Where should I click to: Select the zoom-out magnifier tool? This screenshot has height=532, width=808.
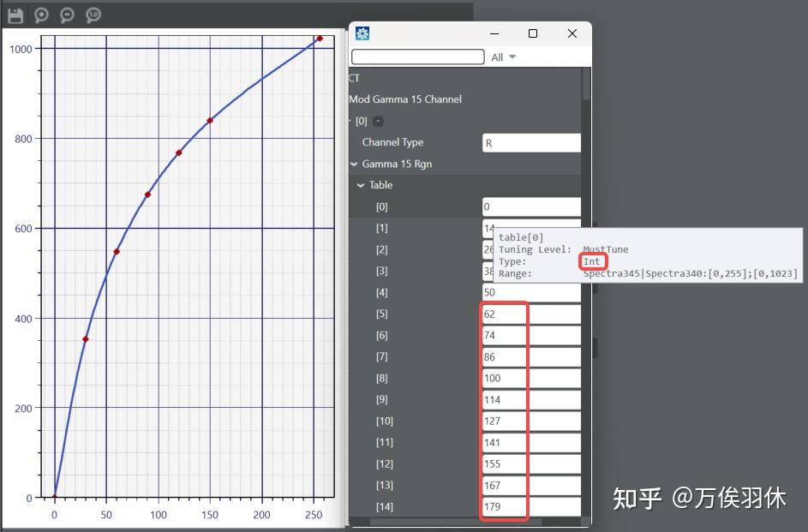(x=66, y=15)
